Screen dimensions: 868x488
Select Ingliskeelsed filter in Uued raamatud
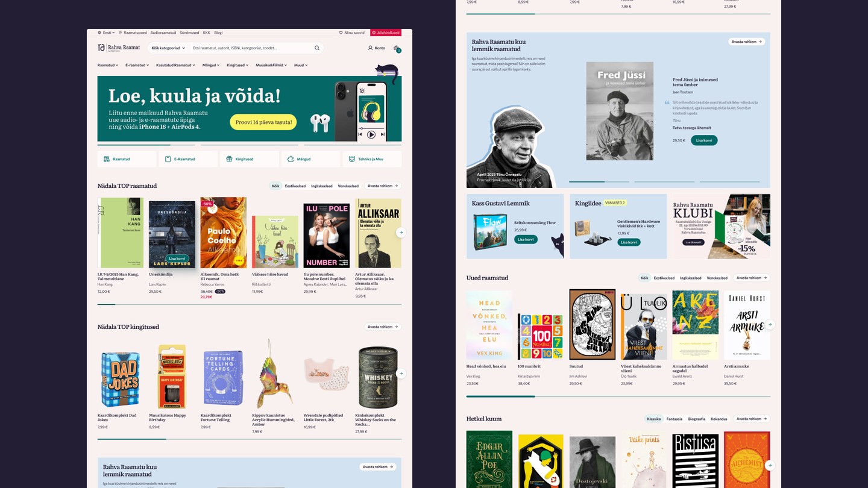691,278
